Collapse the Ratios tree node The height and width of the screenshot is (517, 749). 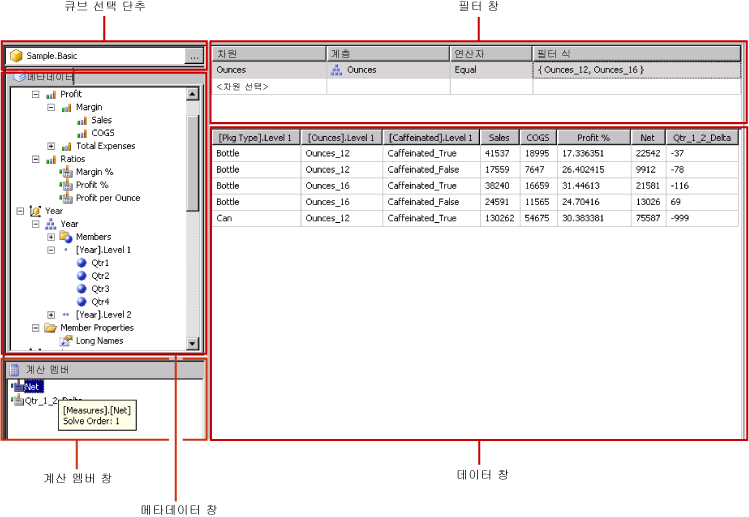[35, 159]
